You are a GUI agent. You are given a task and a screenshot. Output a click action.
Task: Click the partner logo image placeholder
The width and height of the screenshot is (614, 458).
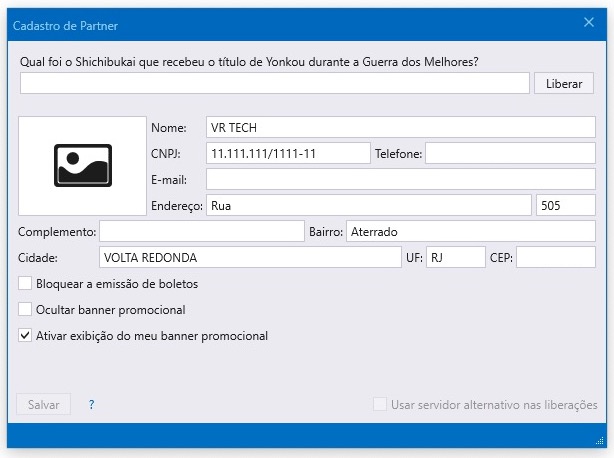click(x=82, y=165)
